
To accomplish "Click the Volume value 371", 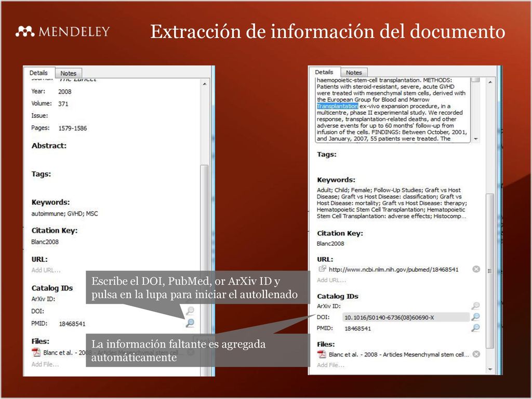I will [x=63, y=104].
